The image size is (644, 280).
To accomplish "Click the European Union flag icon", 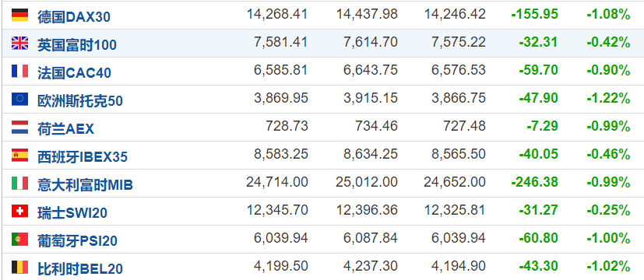I will pos(19,100).
